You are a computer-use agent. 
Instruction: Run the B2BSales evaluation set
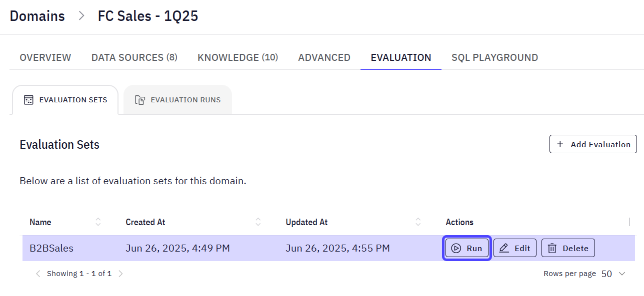466,248
